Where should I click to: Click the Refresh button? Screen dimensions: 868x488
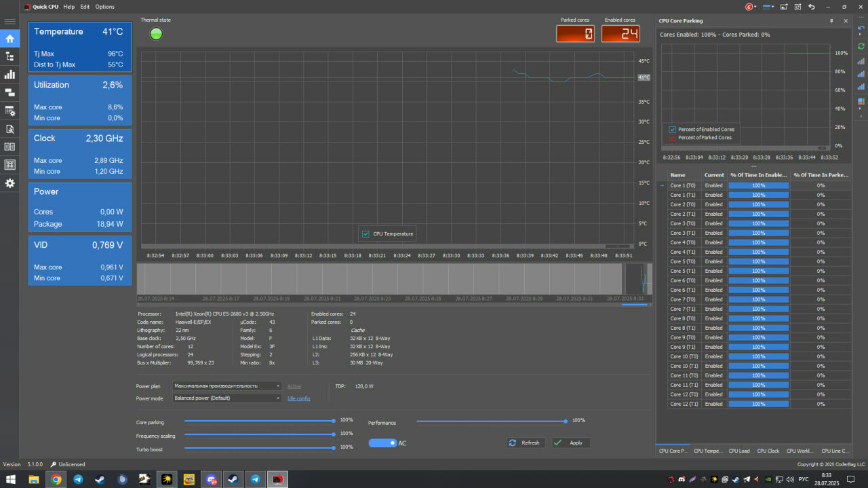[526, 443]
